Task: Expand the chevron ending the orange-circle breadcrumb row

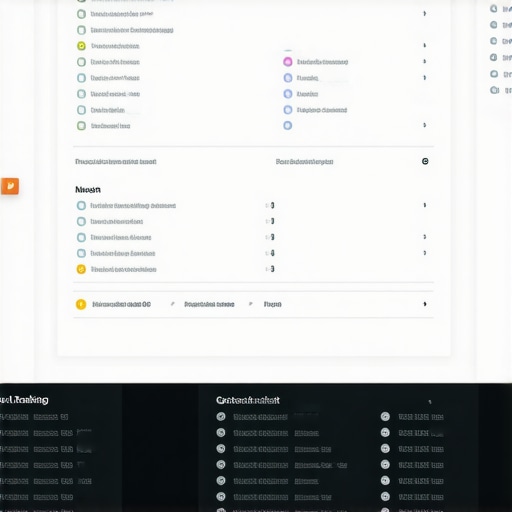Action: pos(425,304)
